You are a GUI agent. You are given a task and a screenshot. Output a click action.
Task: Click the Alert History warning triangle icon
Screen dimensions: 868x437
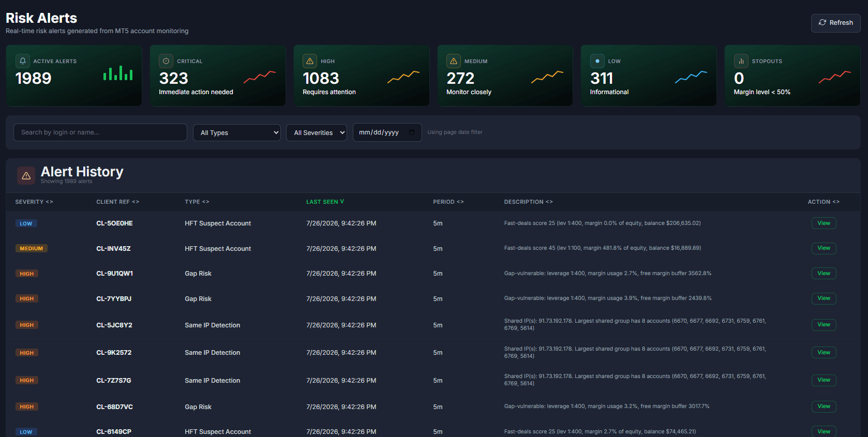[x=26, y=176]
